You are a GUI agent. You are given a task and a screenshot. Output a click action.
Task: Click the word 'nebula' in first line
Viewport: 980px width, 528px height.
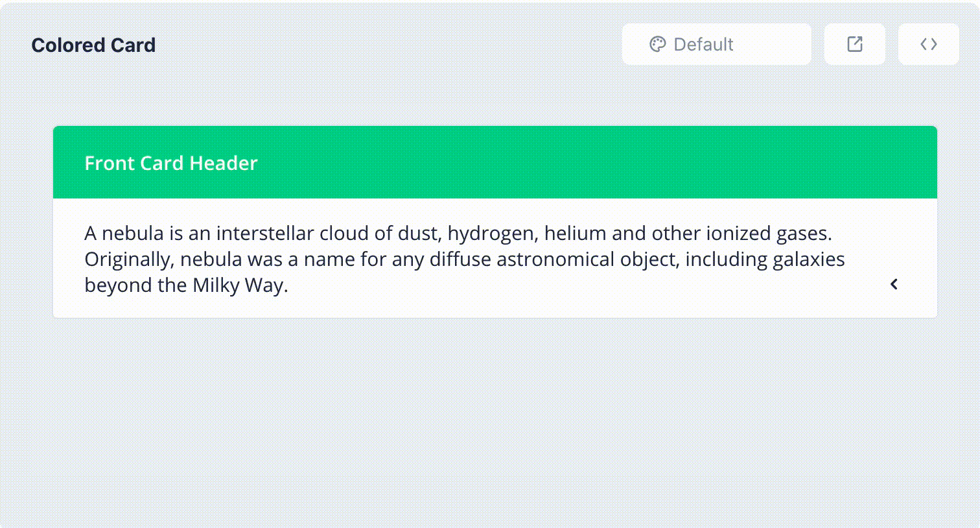133,233
